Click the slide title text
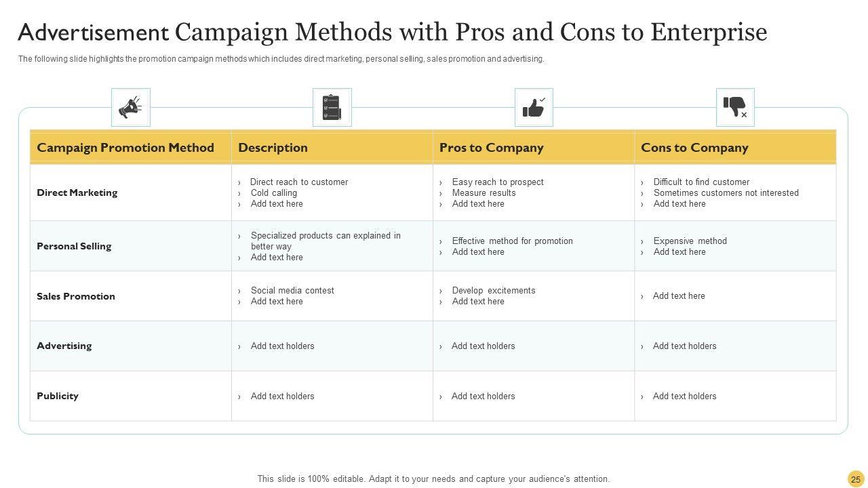The height and width of the screenshot is (488, 868). (x=393, y=32)
